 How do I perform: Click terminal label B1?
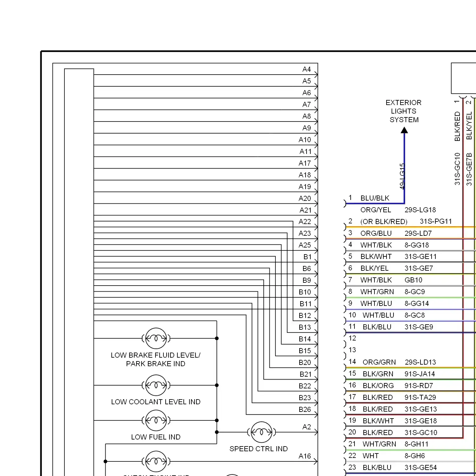pos(307,257)
